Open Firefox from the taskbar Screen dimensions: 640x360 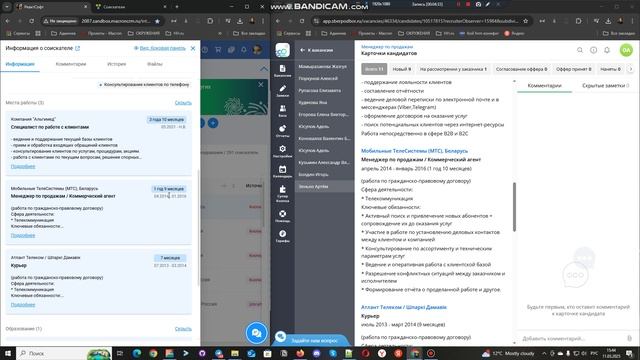coord(300,353)
